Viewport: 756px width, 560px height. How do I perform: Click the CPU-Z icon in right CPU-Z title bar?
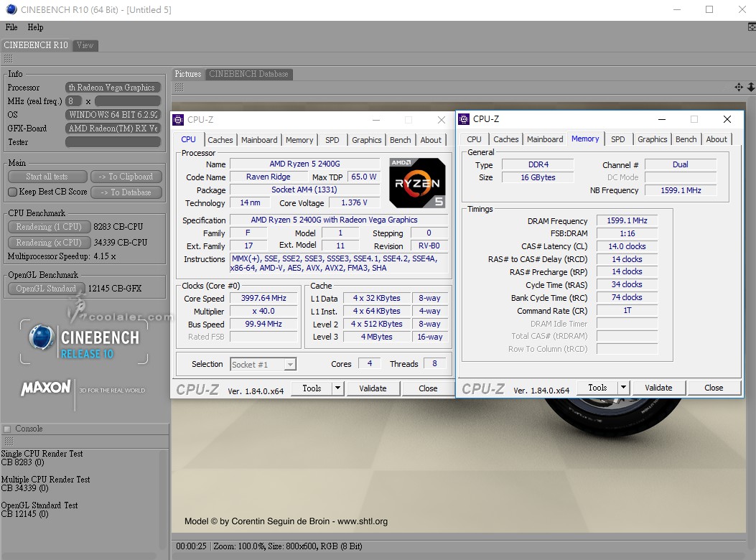(464, 118)
